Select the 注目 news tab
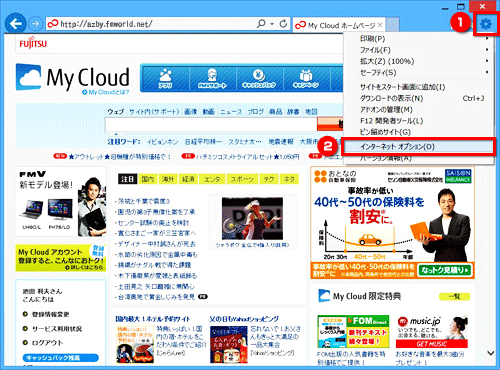The image size is (500, 370). 127,179
